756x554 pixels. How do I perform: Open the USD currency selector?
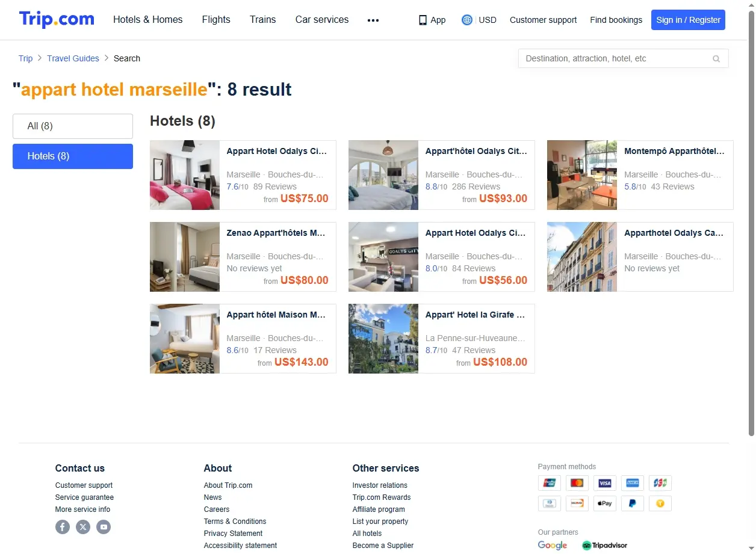tap(488, 20)
